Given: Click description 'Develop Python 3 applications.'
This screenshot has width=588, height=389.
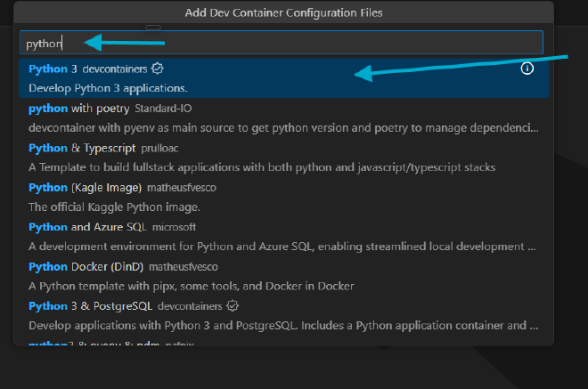Looking at the screenshot, I should tap(108, 88).
